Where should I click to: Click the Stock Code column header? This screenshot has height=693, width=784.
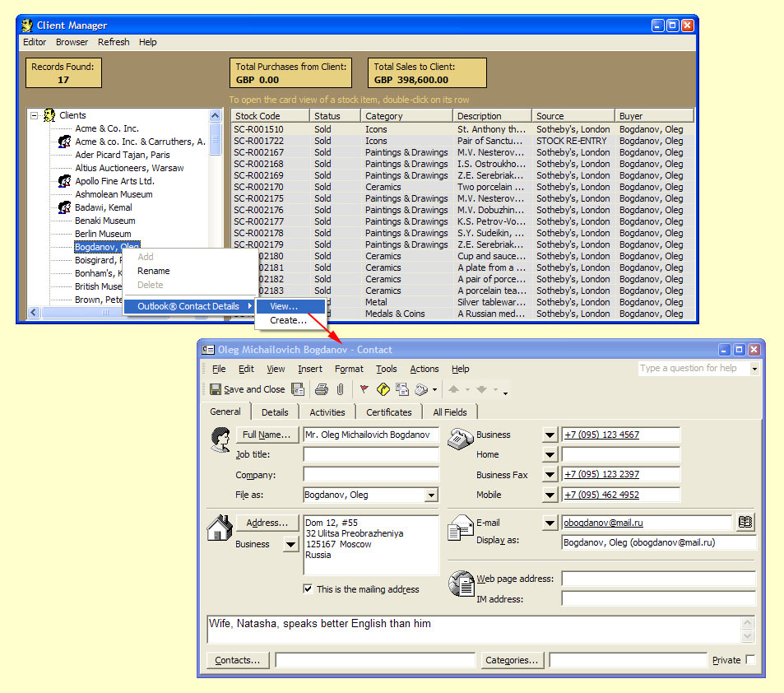[270, 115]
